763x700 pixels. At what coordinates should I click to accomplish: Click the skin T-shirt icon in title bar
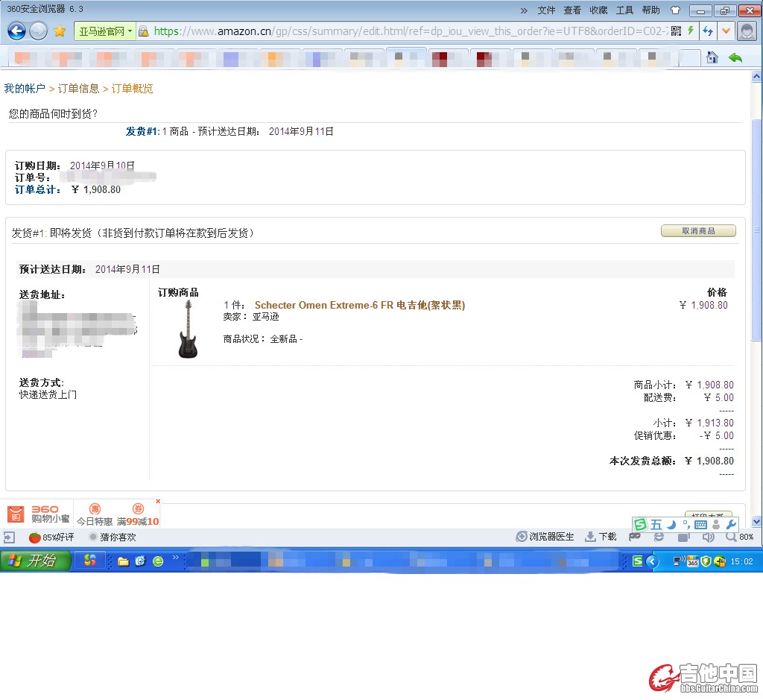pyautogui.click(x=675, y=10)
